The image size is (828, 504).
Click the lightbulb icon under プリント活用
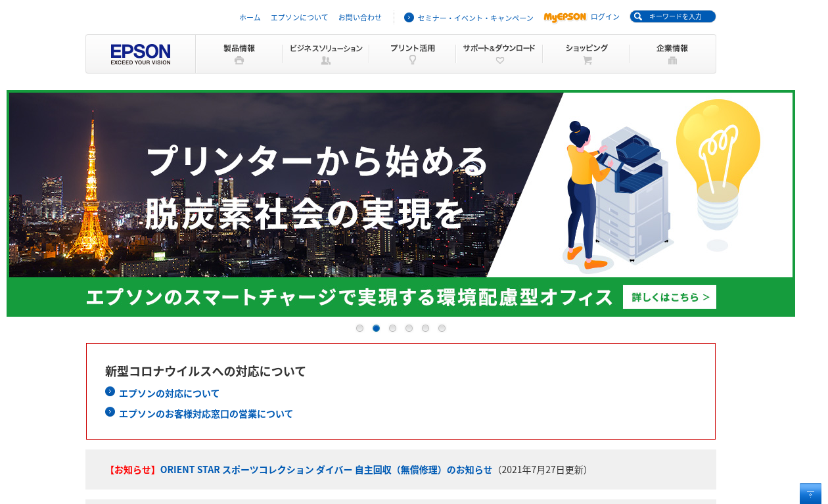413,60
